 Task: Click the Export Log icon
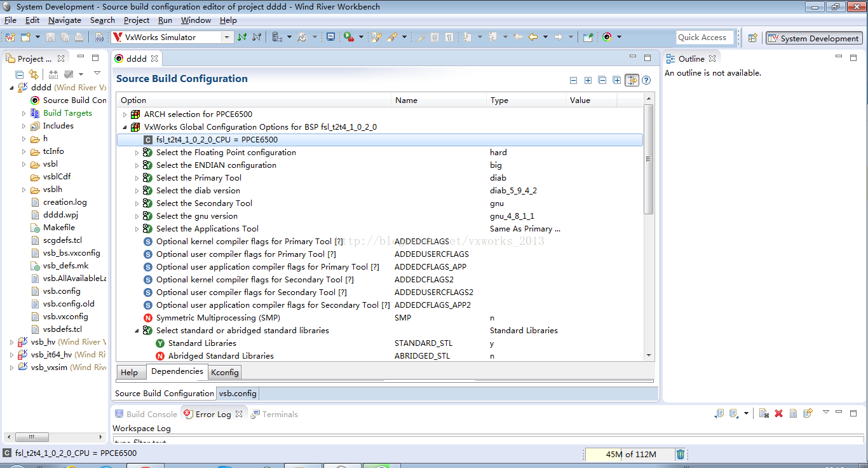(719, 413)
